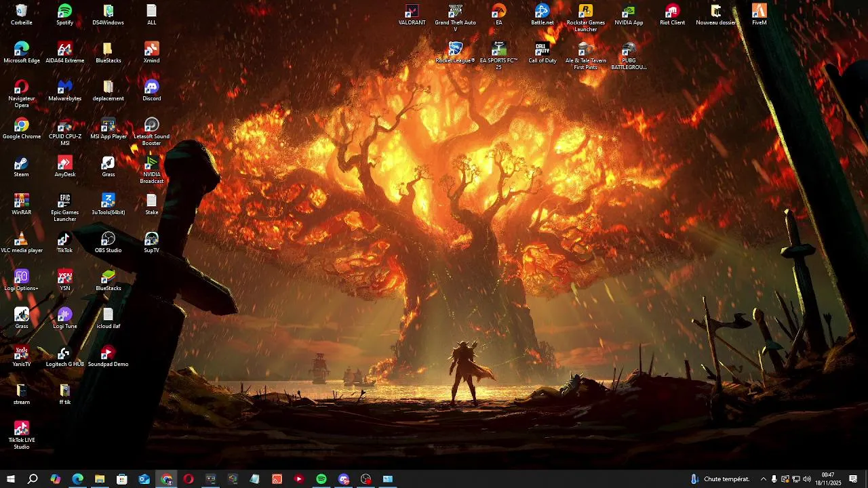This screenshot has height=488, width=868.
Task: Select the Rocket League shortcut
Action: coord(456,53)
